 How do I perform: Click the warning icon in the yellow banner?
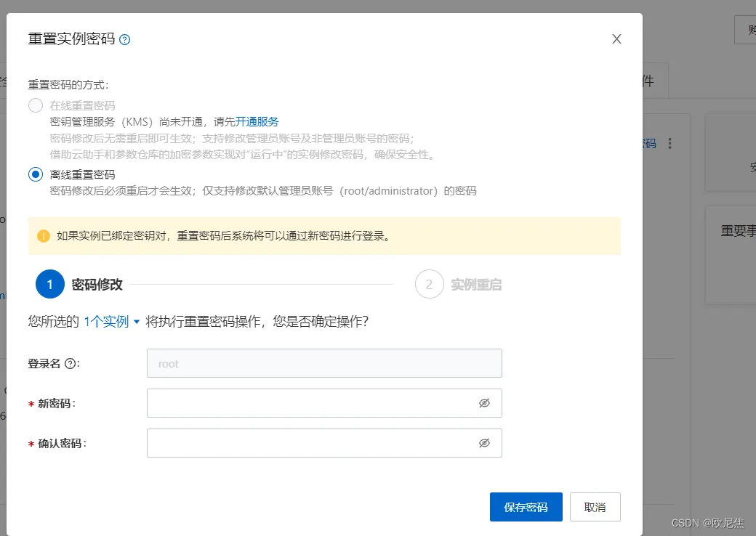coord(44,236)
